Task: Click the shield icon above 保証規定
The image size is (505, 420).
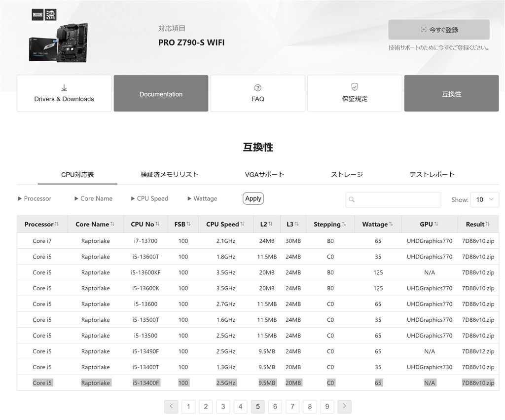Action: click(x=354, y=86)
